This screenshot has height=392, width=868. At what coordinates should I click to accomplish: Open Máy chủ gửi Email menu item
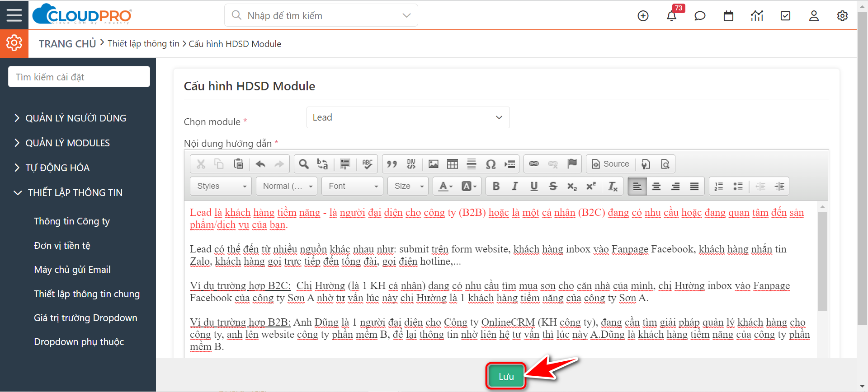72,270
